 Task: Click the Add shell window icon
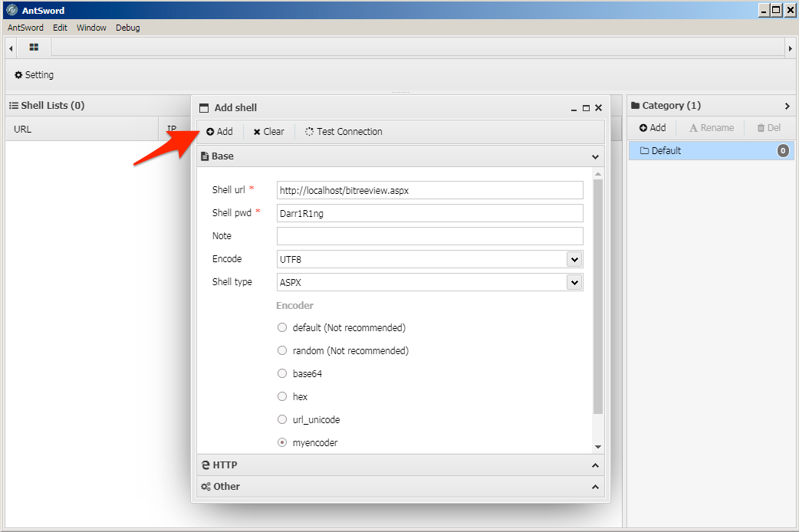[x=204, y=108]
